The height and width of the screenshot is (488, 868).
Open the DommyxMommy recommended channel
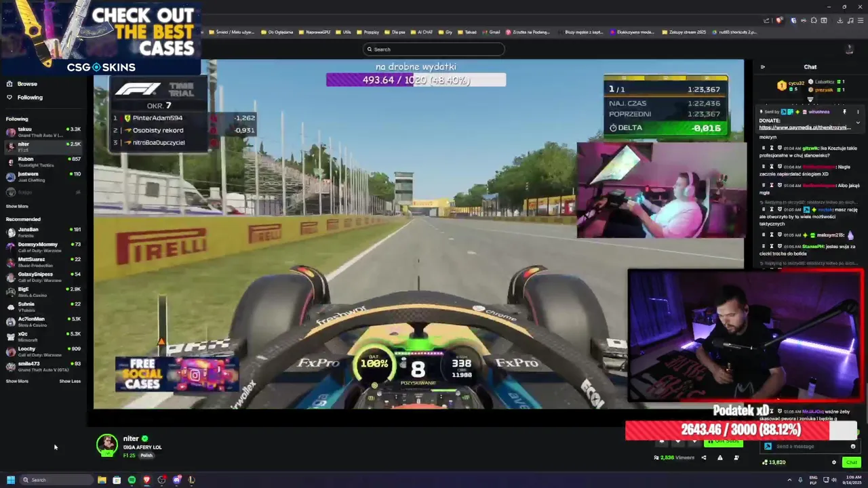click(43, 247)
